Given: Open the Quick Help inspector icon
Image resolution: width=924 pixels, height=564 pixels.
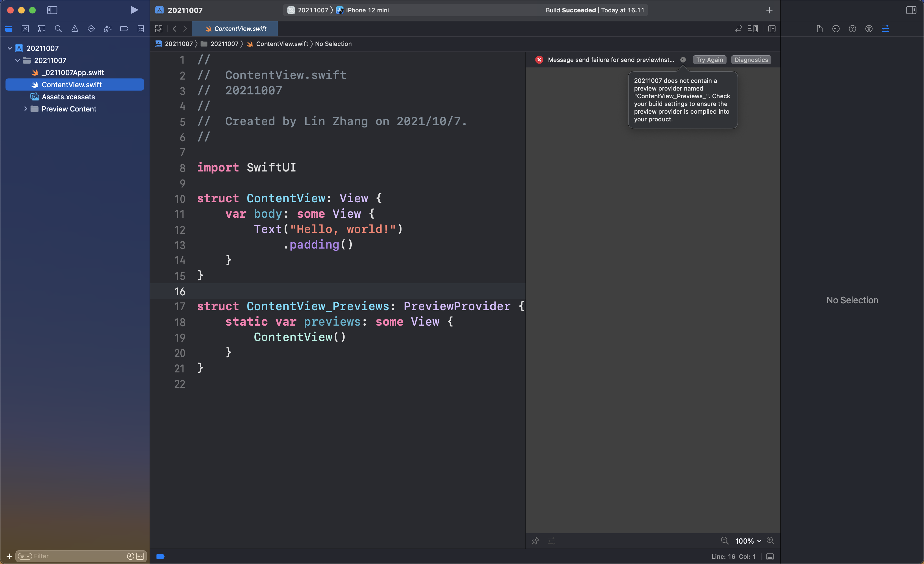Looking at the screenshot, I should click(x=852, y=29).
